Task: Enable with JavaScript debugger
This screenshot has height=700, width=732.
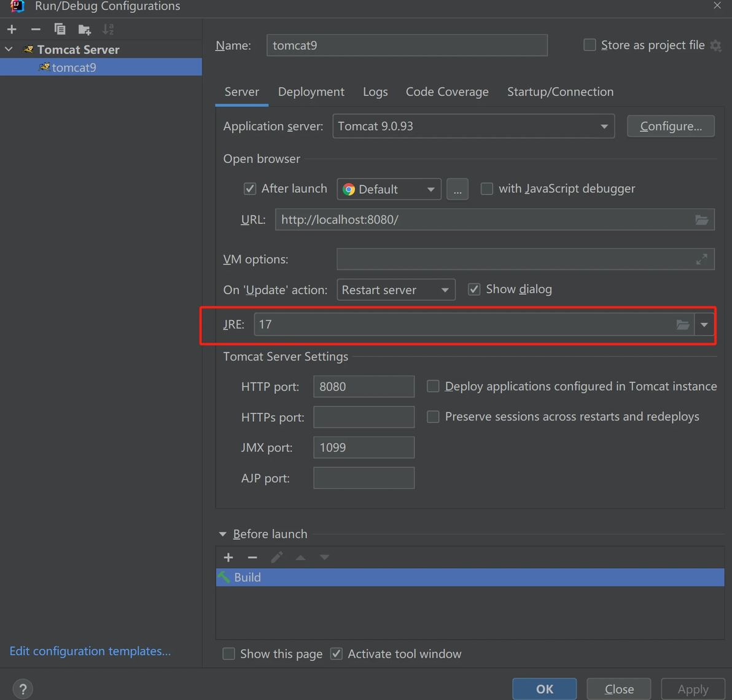Action: [486, 189]
